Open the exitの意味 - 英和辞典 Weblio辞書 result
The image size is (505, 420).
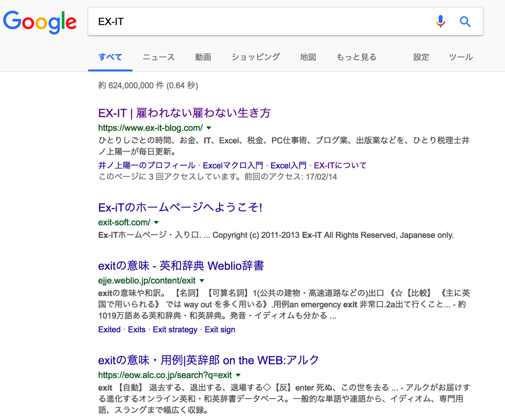(181, 266)
